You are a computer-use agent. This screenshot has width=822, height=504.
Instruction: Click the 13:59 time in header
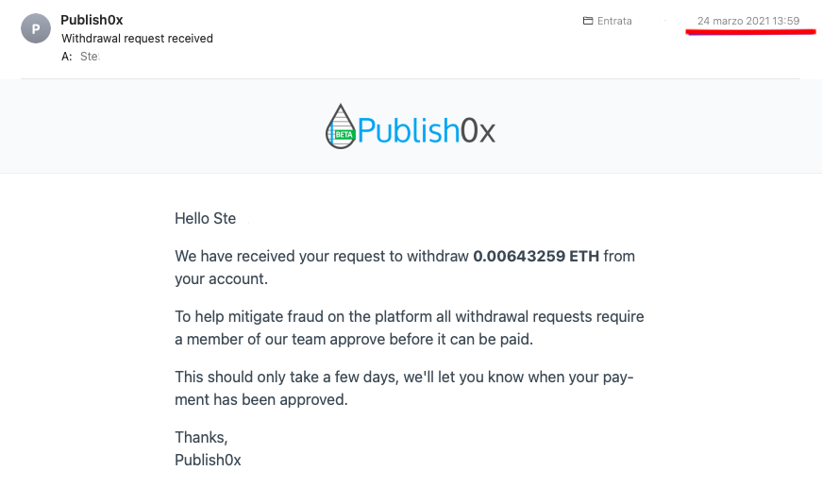pos(786,21)
